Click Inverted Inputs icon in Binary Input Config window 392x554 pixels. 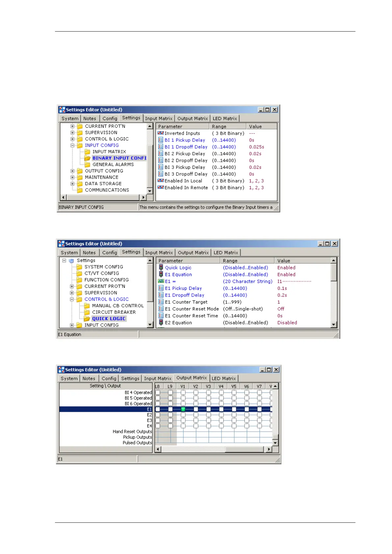pos(161,133)
